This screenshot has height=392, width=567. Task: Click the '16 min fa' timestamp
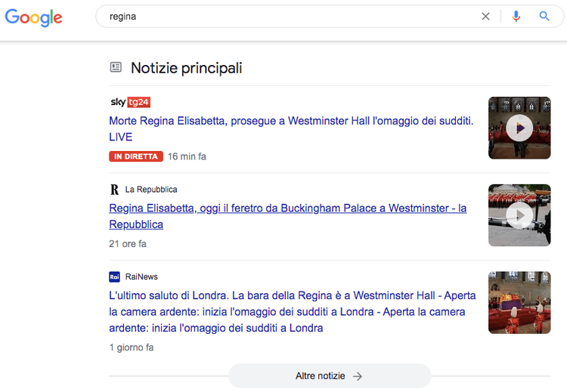187,156
